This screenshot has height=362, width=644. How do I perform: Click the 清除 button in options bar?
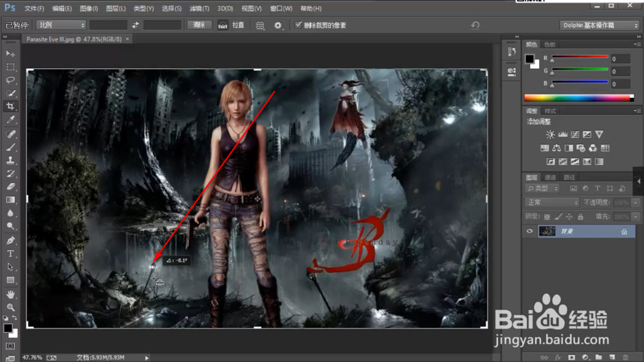click(199, 25)
